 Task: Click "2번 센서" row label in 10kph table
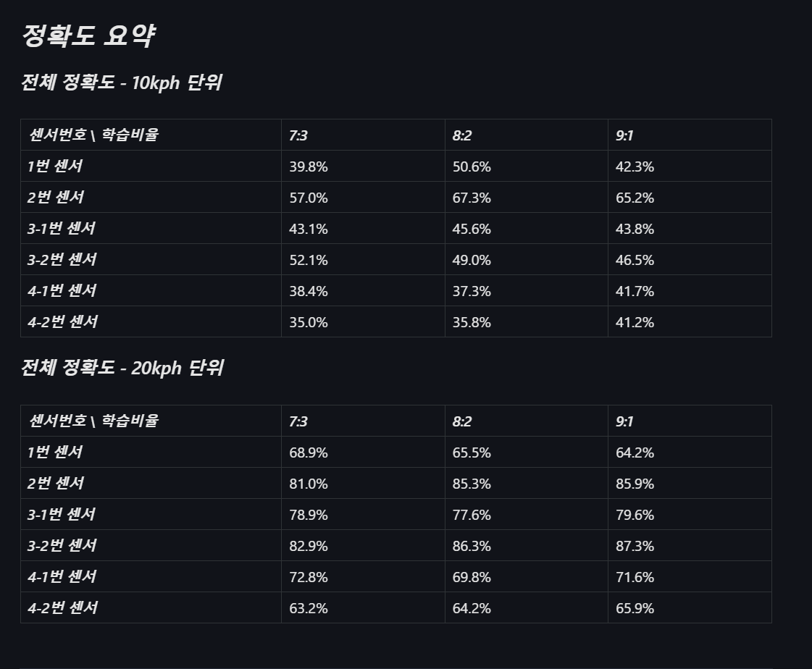tap(55, 197)
